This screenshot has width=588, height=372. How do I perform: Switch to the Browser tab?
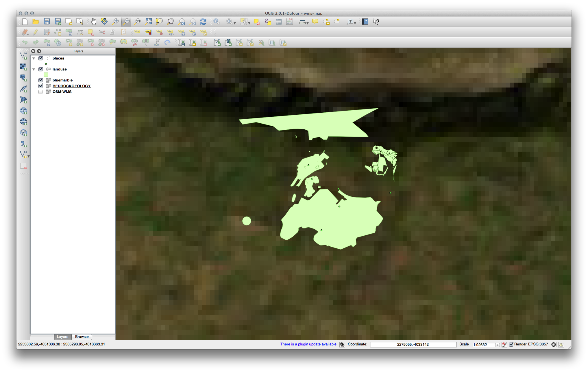82,337
